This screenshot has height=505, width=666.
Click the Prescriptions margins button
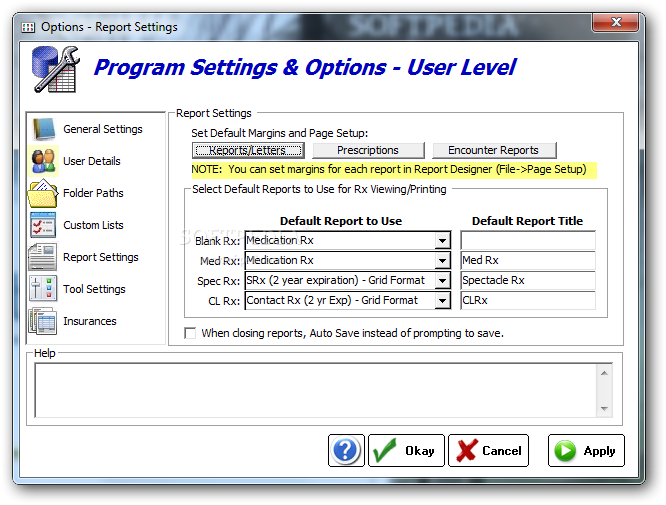click(368, 150)
